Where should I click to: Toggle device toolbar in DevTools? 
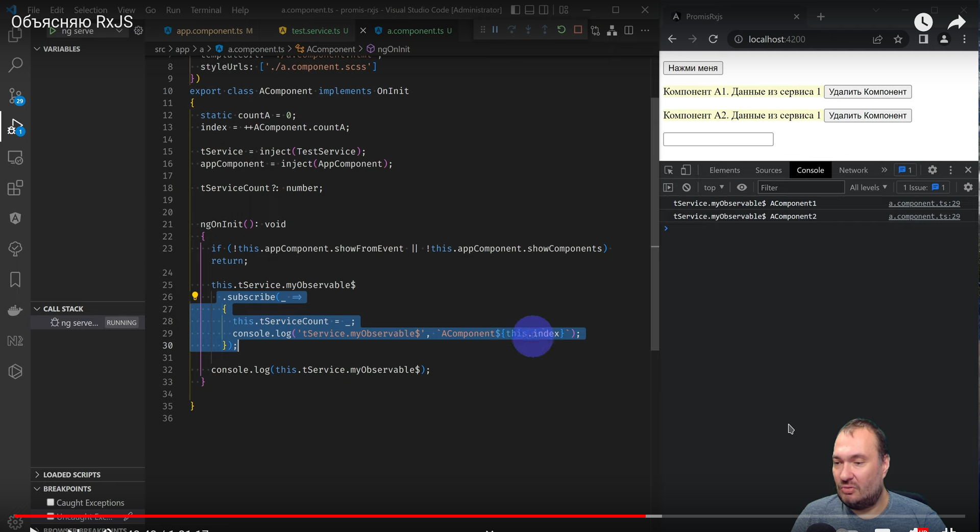coord(686,170)
